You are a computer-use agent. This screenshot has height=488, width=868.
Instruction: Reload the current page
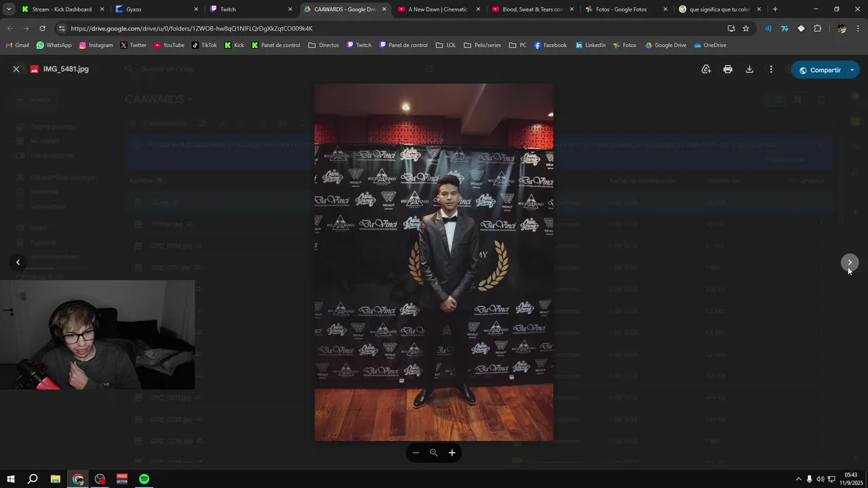coord(42,28)
